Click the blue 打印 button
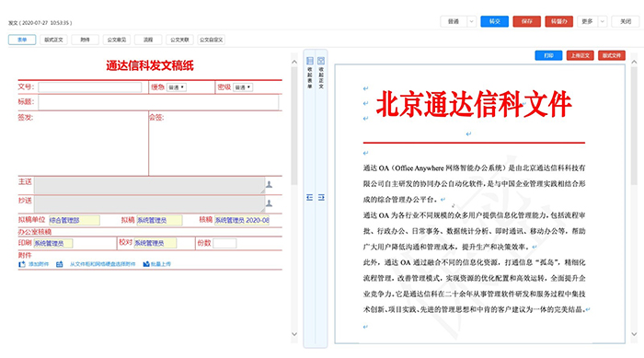644x358 pixels. coord(548,55)
